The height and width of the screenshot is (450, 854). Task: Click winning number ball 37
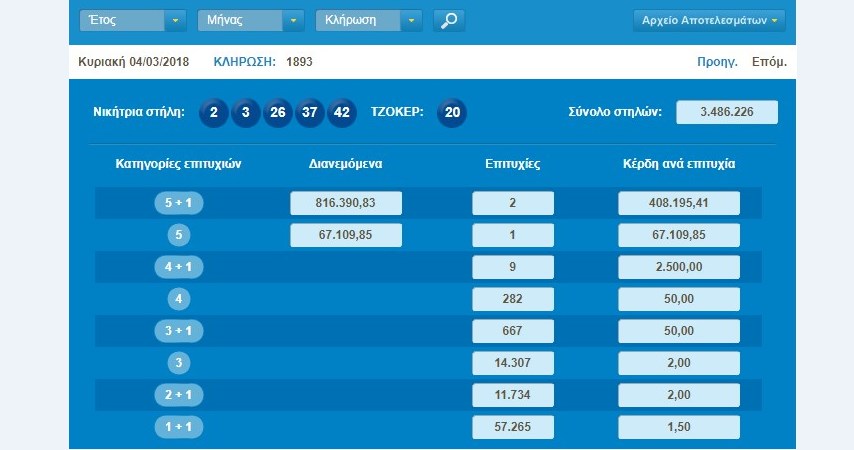[310, 112]
